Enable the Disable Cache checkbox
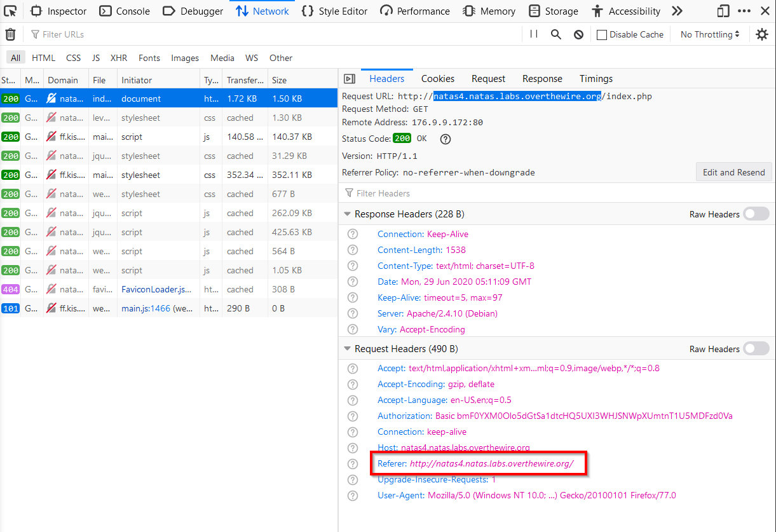Image resolution: width=776 pixels, height=532 pixels. coord(602,35)
